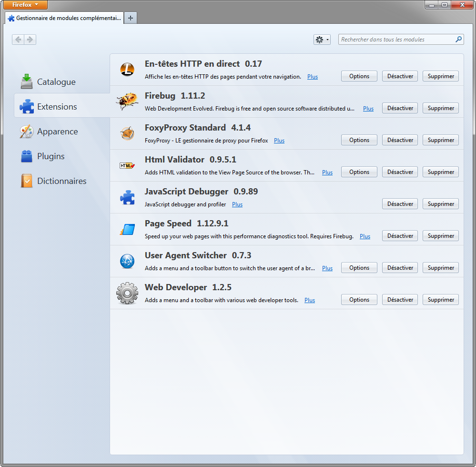The image size is (476, 467).
Task: Select the "Html Validator 0.9.5.1" title text
Action: (x=190, y=160)
